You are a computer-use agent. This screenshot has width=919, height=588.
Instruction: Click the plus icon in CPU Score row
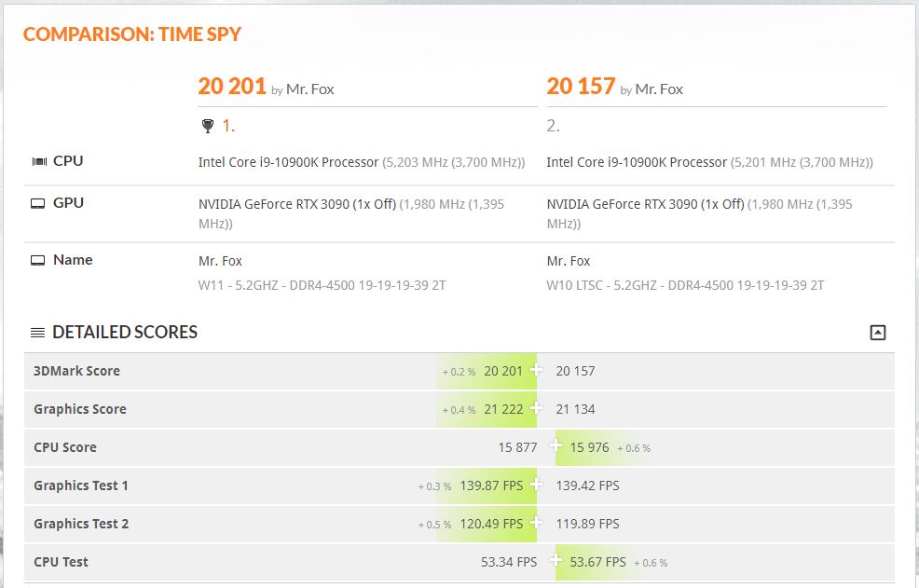[x=556, y=447]
